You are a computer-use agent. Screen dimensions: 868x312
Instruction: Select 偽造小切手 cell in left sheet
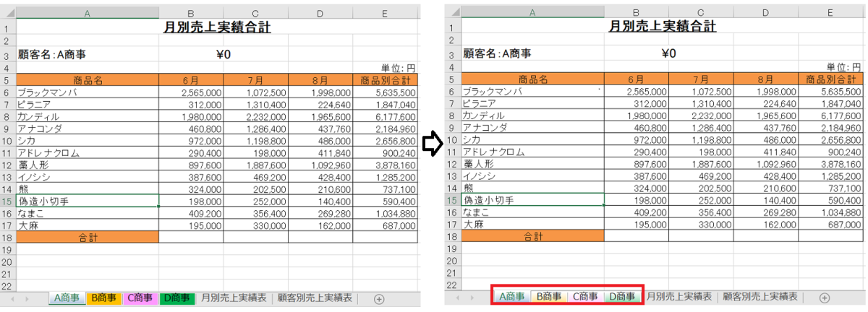[x=88, y=200]
